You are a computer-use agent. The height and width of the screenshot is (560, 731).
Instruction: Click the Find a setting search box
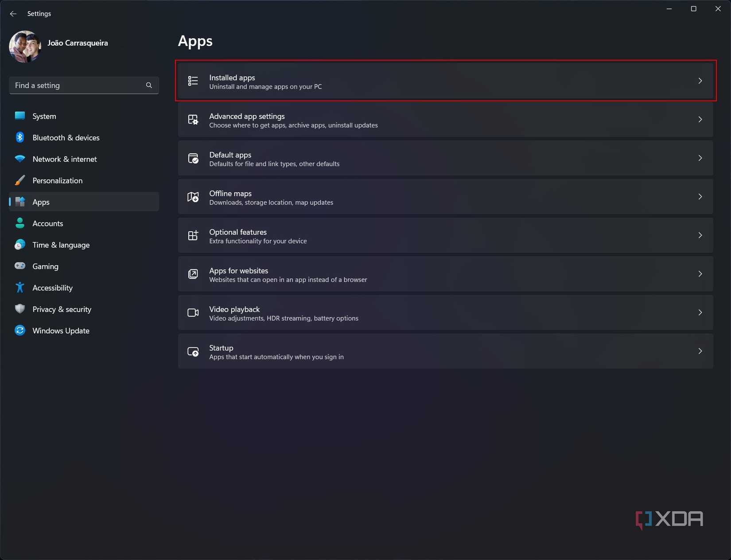tap(78, 86)
